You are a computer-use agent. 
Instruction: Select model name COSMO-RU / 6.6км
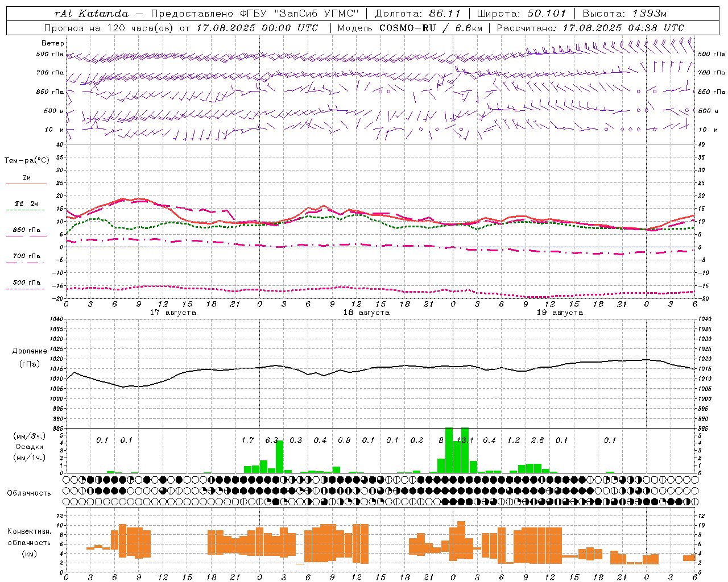430,28
